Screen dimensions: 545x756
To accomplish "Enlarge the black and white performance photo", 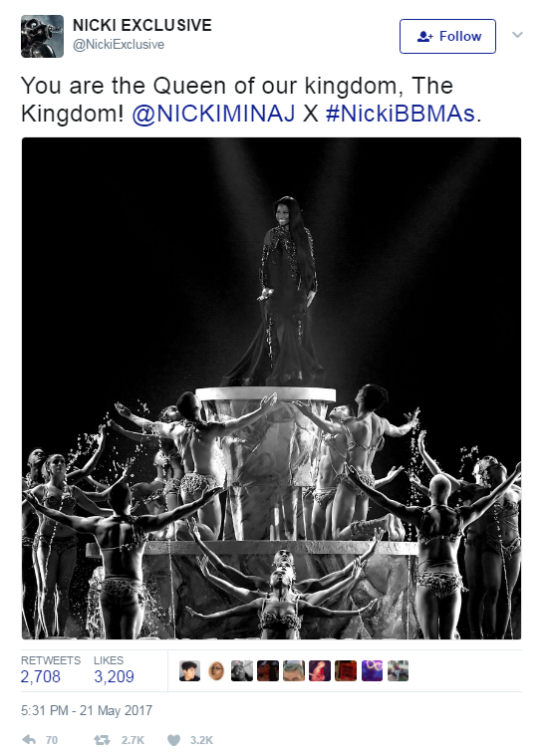I will (272, 388).
